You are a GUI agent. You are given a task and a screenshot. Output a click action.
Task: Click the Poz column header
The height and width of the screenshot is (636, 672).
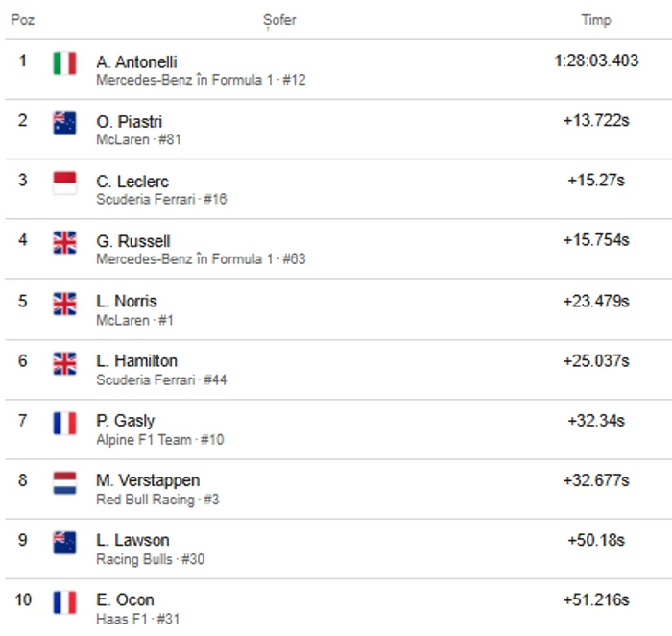[22, 20]
